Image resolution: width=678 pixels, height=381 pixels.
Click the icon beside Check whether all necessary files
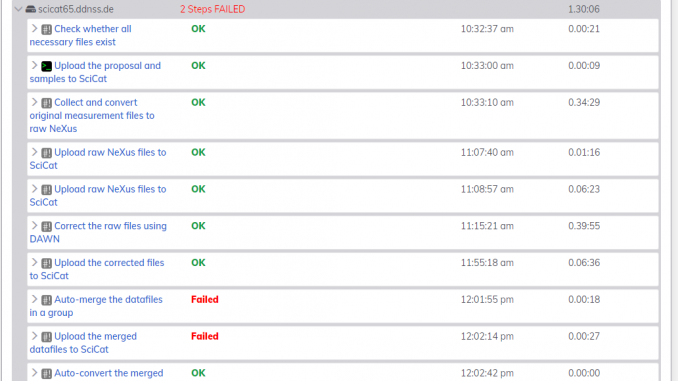coord(46,29)
